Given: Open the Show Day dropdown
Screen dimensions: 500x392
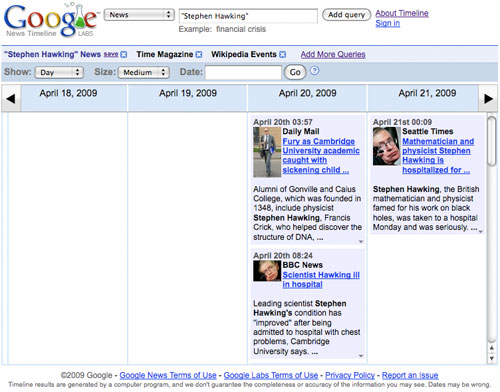Looking at the screenshot, I should tap(59, 72).
